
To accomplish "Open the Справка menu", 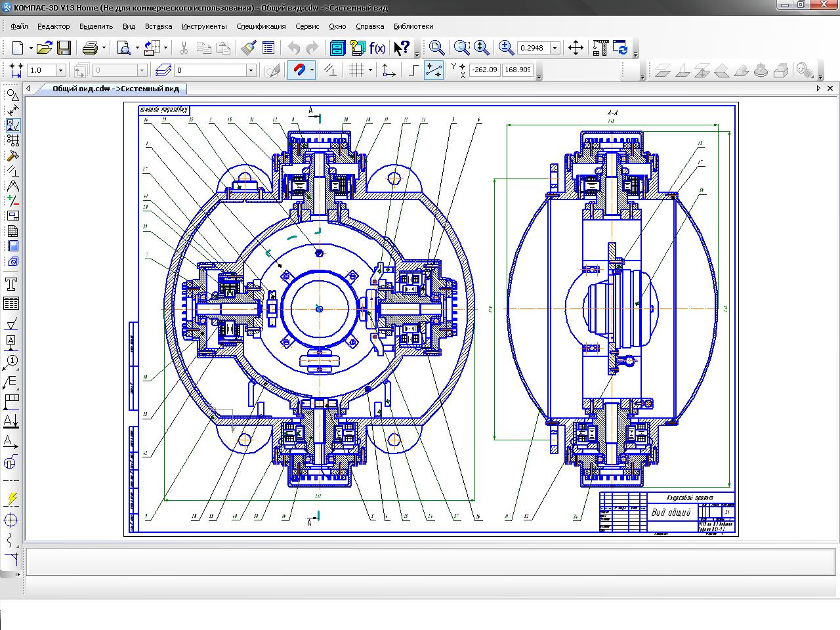I will pyautogui.click(x=369, y=26).
